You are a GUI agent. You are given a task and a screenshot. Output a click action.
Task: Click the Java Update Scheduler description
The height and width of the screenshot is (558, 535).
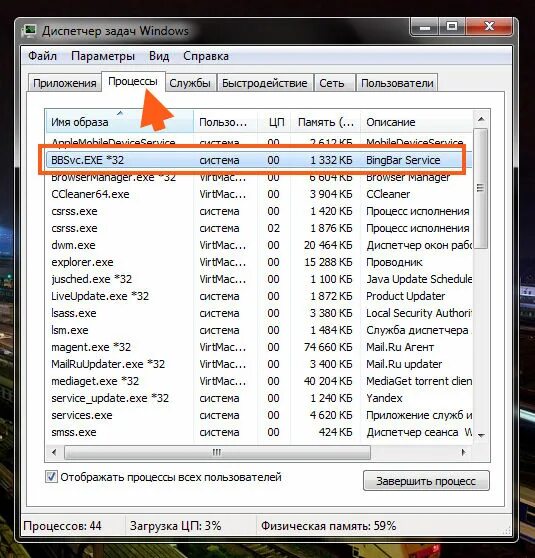click(x=419, y=279)
